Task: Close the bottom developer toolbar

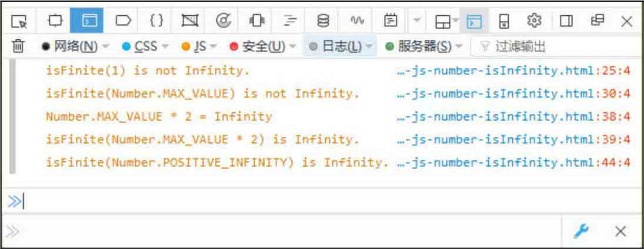Action: tap(620, 232)
